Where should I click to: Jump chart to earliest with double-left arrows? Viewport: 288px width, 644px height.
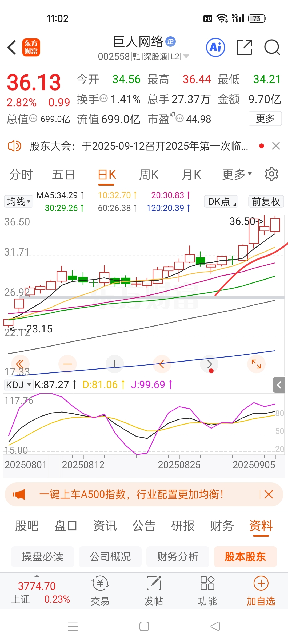pyautogui.click(x=20, y=364)
